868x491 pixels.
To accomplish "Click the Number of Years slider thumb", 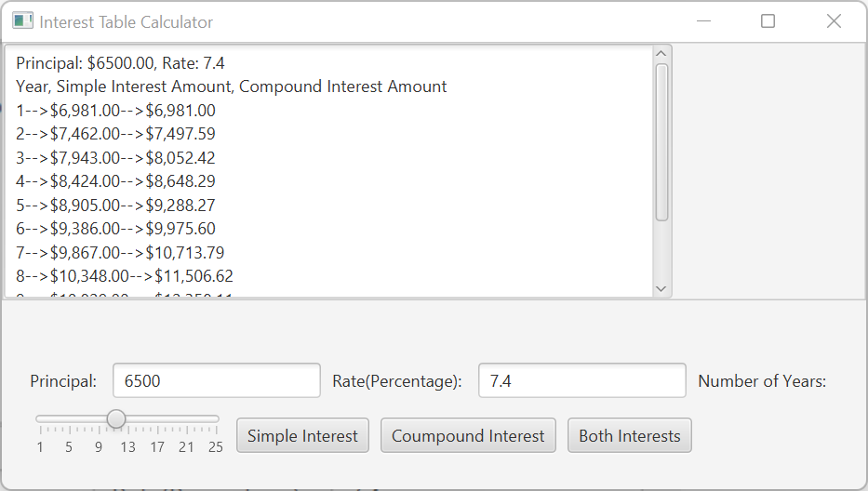I will click(x=116, y=419).
